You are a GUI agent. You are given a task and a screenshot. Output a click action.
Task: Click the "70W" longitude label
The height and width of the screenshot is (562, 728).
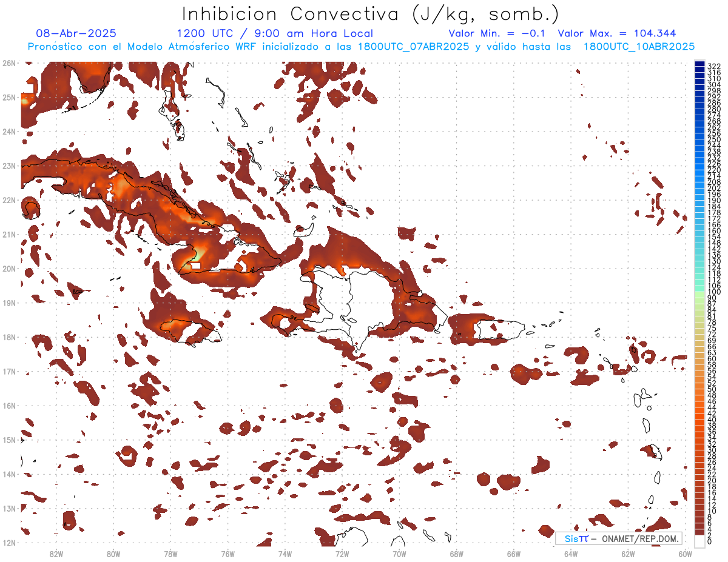pyautogui.click(x=399, y=554)
